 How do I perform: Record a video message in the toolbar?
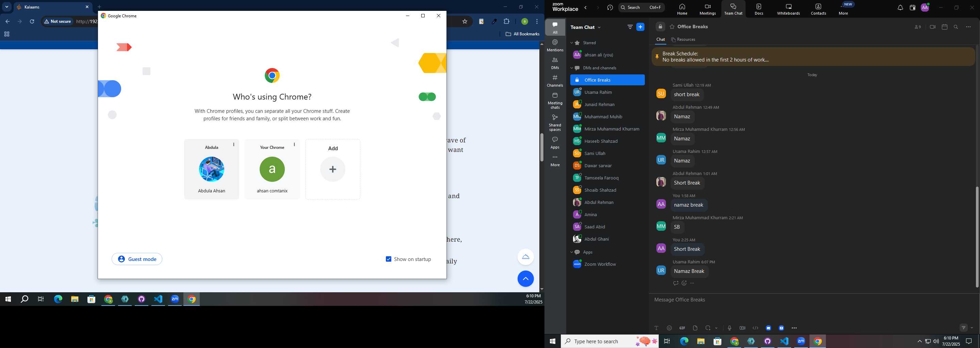pos(742,328)
